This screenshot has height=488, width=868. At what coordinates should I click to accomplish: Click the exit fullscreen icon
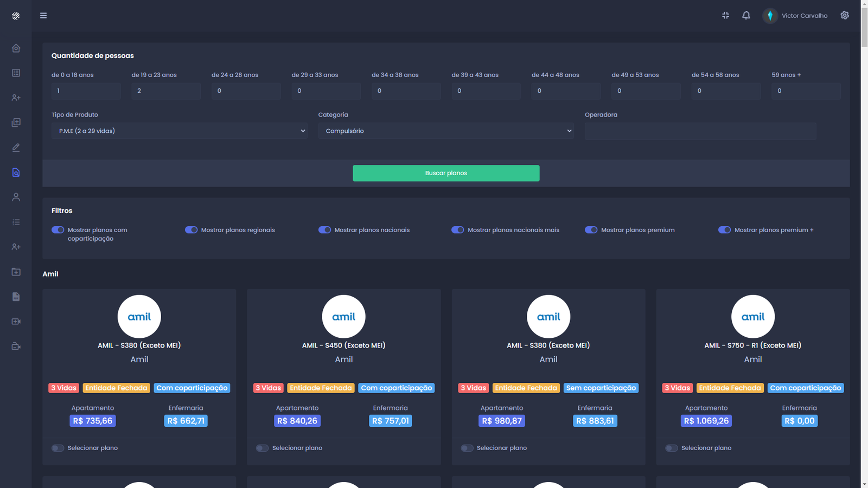(725, 15)
